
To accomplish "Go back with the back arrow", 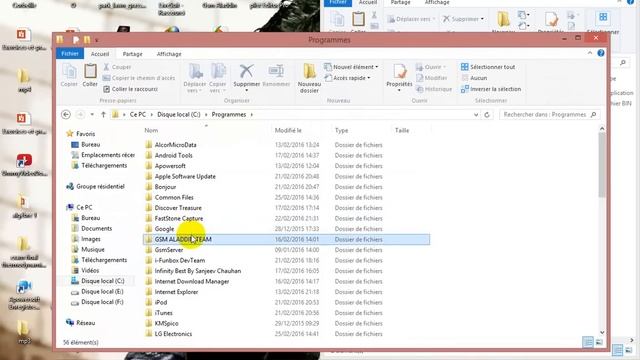I will click(x=66, y=115).
